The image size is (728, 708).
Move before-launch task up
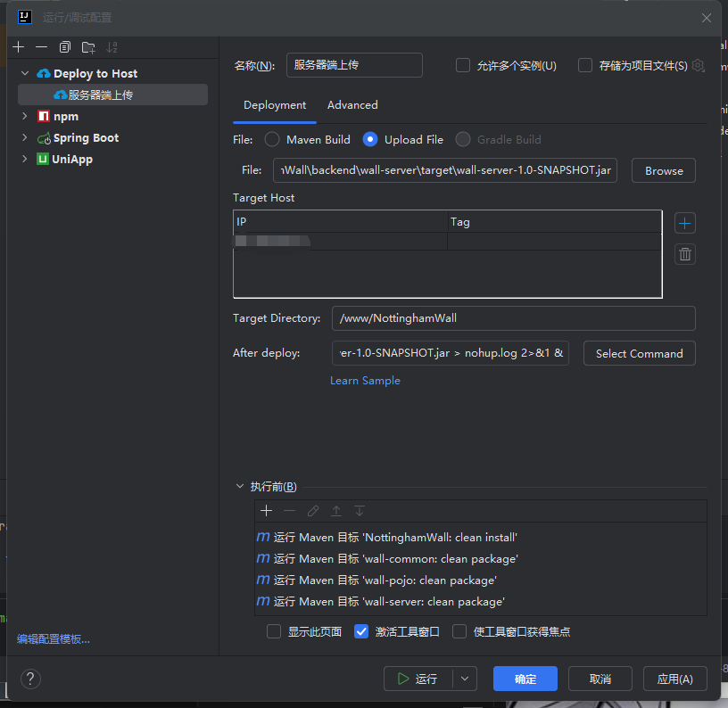coord(336,511)
